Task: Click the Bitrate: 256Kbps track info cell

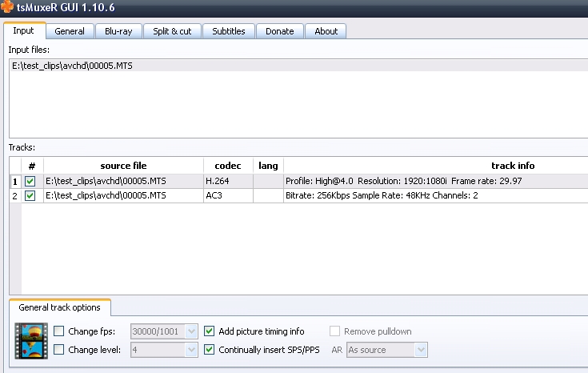Action: point(436,195)
